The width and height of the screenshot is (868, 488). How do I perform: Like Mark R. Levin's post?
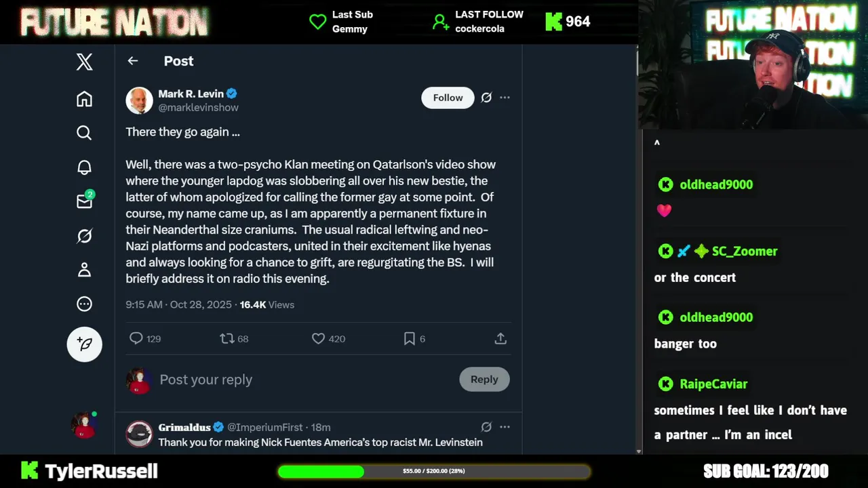(x=318, y=338)
